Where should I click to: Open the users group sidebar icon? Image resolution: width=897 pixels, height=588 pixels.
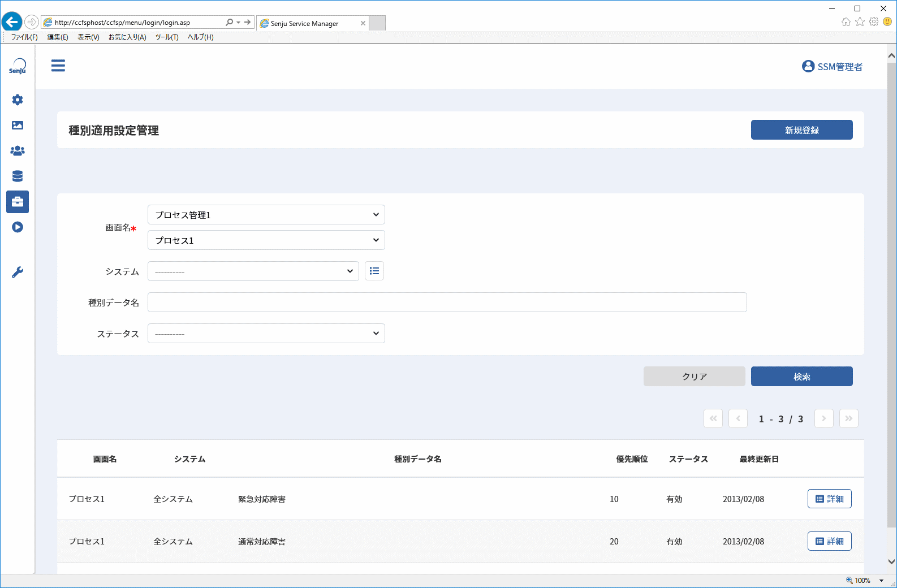(18, 151)
